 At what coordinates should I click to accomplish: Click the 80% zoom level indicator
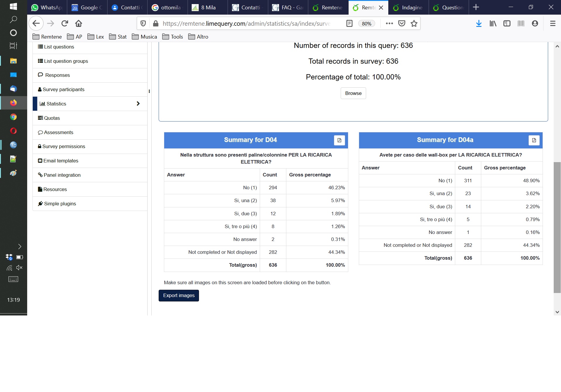coord(366,24)
